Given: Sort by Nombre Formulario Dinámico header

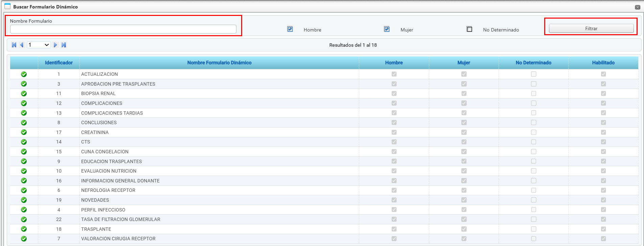Looking at the screenshot, I should 219,63.
